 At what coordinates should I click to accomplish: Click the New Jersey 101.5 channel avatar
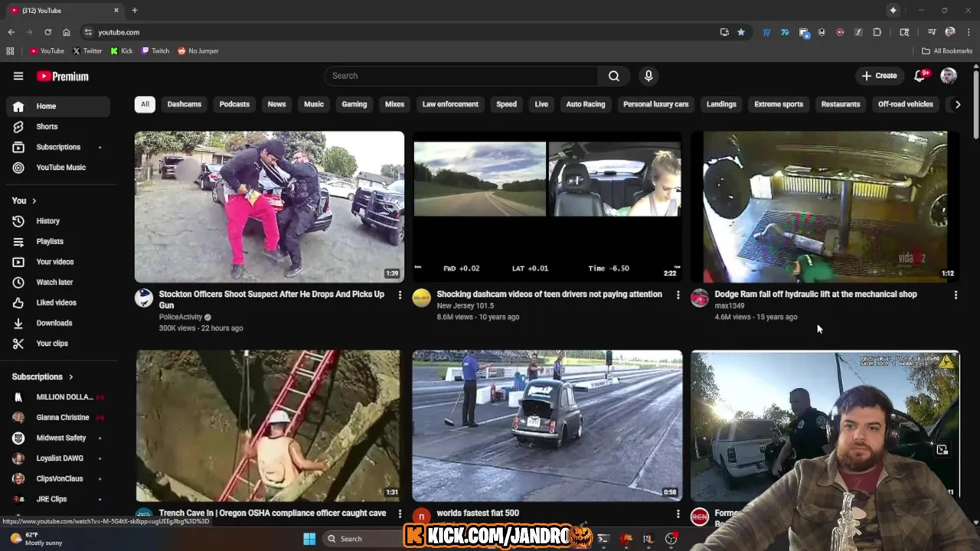coord(422,298)
